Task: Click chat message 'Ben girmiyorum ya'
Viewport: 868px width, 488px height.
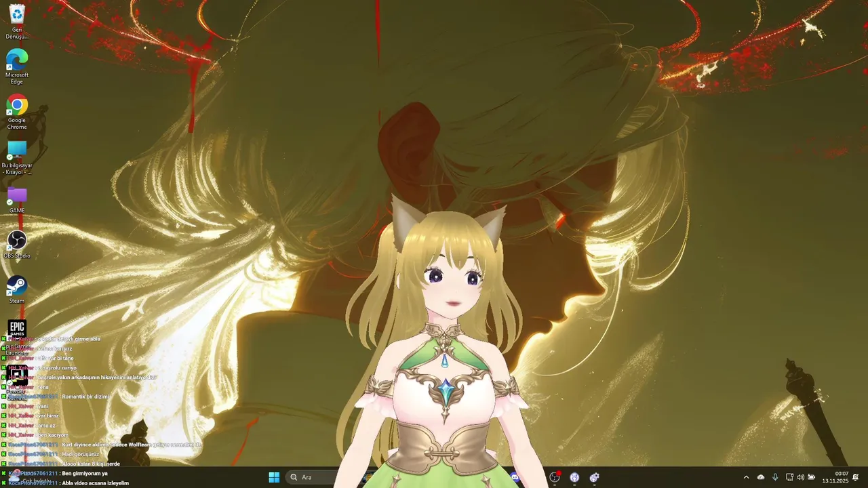Action: click(85, 473)
